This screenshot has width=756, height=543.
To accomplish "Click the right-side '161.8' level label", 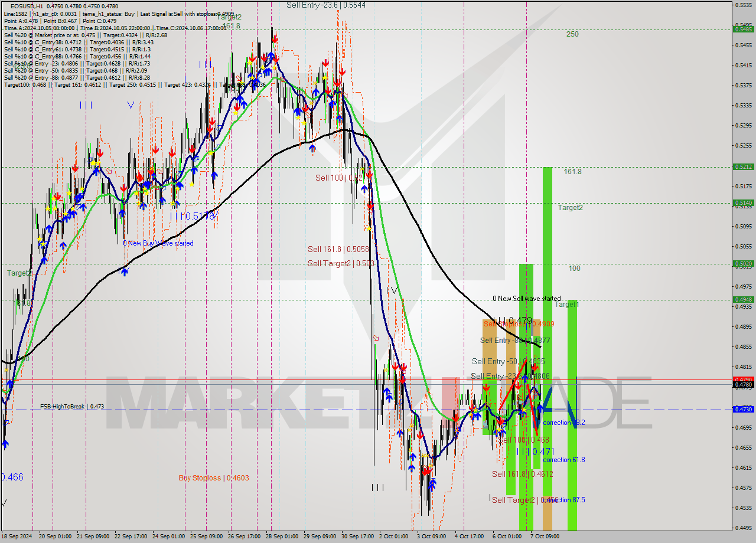I will [x=573, y=172].
